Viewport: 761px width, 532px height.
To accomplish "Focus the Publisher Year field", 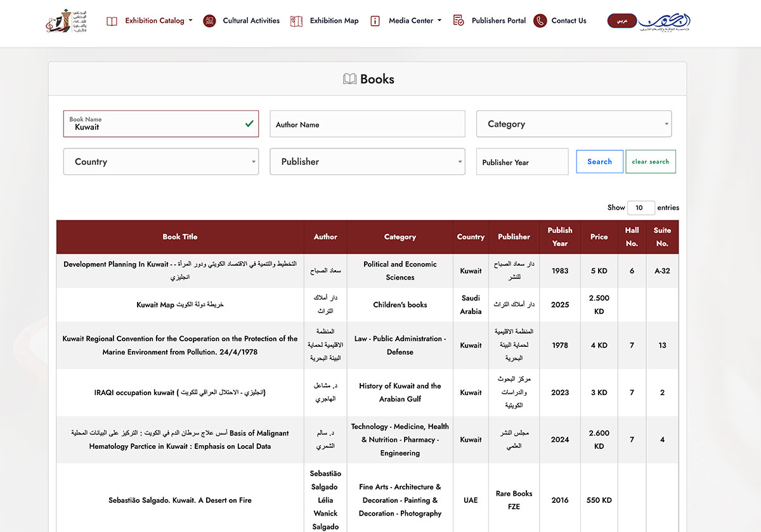I will click(x=522, y=162).
